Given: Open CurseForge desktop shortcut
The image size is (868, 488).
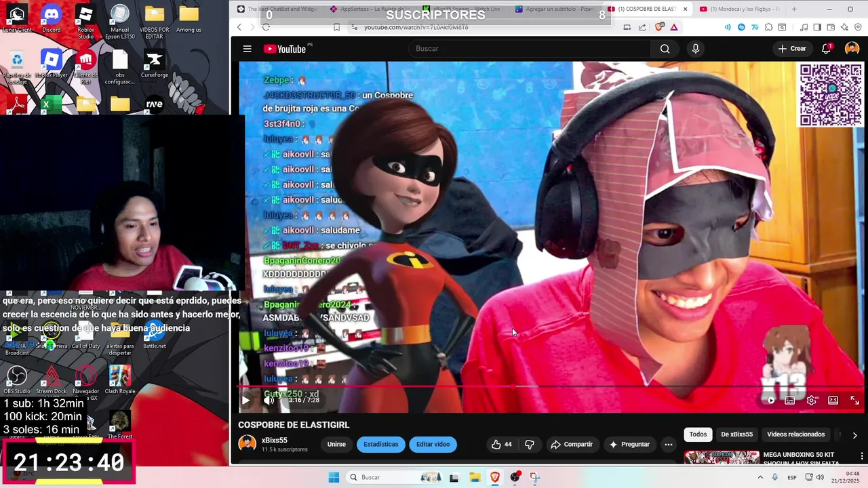Looking at the screenshot, I should pyautogui.click(x=154, y=64).
